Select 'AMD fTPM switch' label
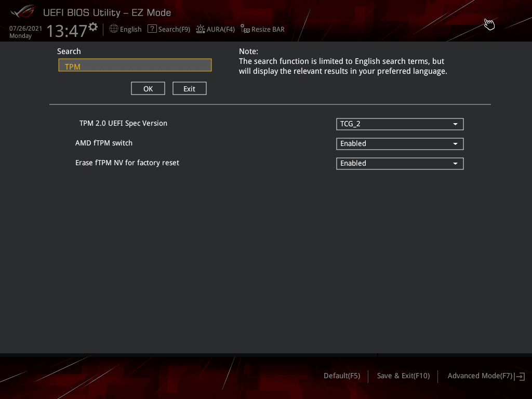 click(104, 143)
